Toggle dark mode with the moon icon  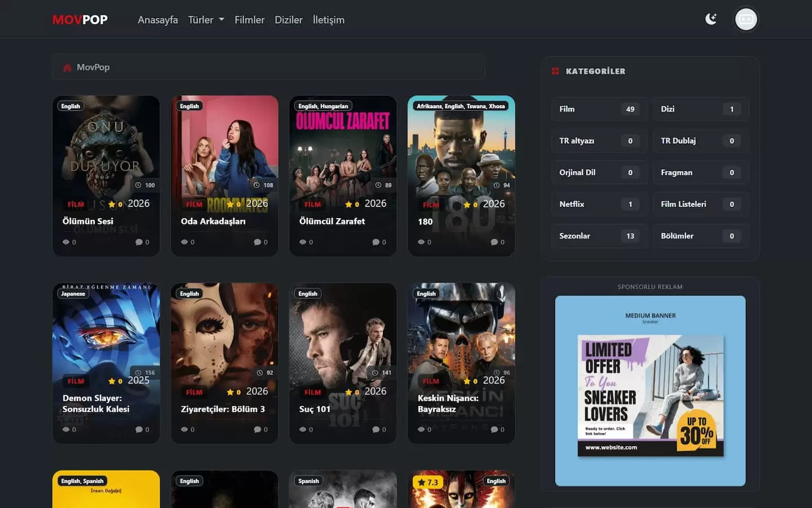pos(711,19)
